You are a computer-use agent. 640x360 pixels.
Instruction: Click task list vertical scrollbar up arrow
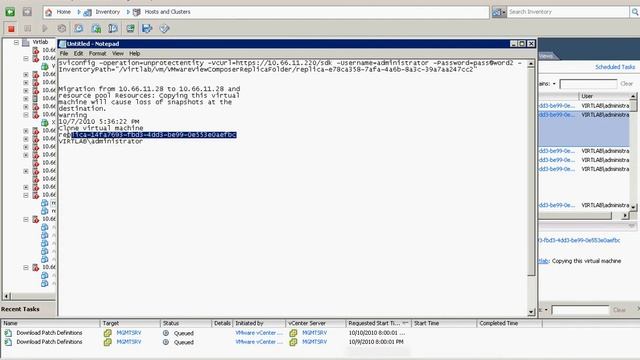point(633,96)
